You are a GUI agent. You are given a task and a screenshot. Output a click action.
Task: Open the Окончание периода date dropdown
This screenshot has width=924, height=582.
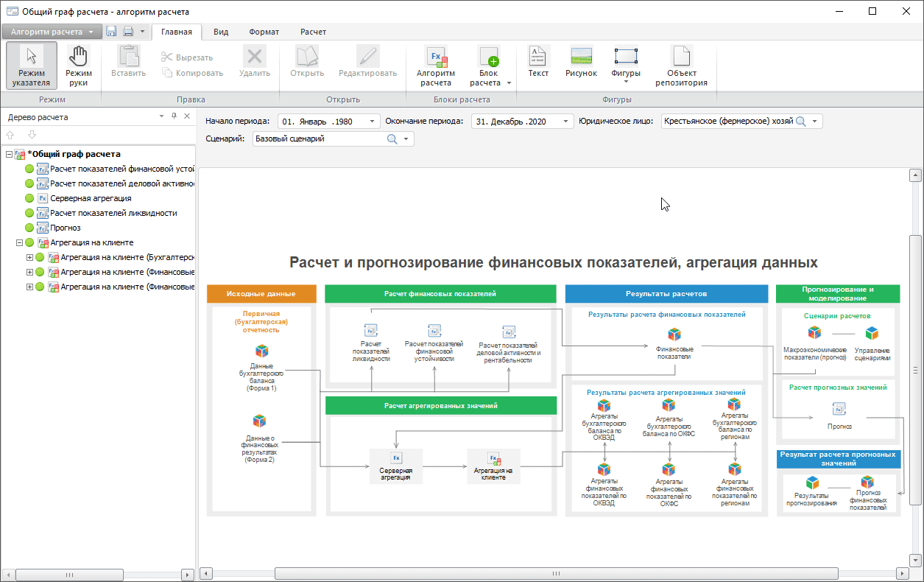click(566, 121)
